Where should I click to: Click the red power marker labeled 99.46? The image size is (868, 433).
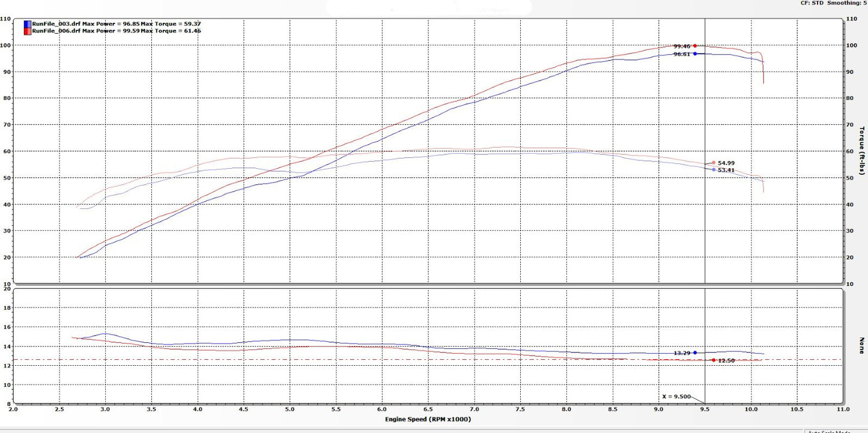tap(695, 46)
